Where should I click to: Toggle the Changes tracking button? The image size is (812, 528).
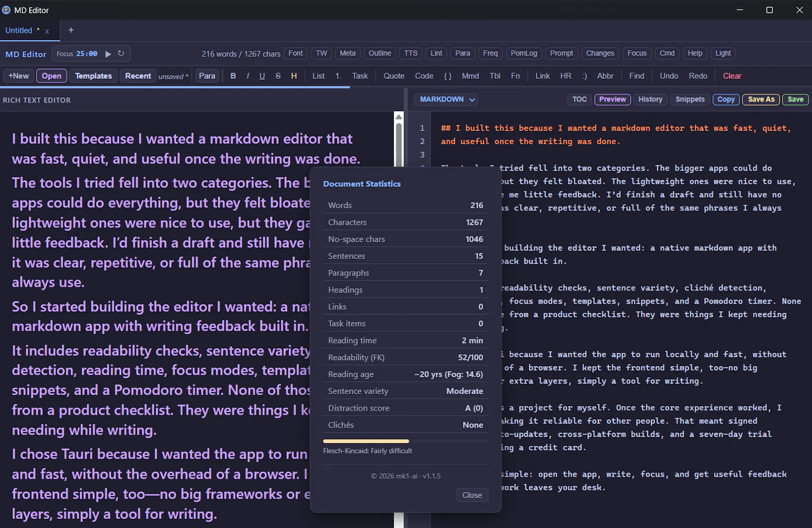click(600, 53)
